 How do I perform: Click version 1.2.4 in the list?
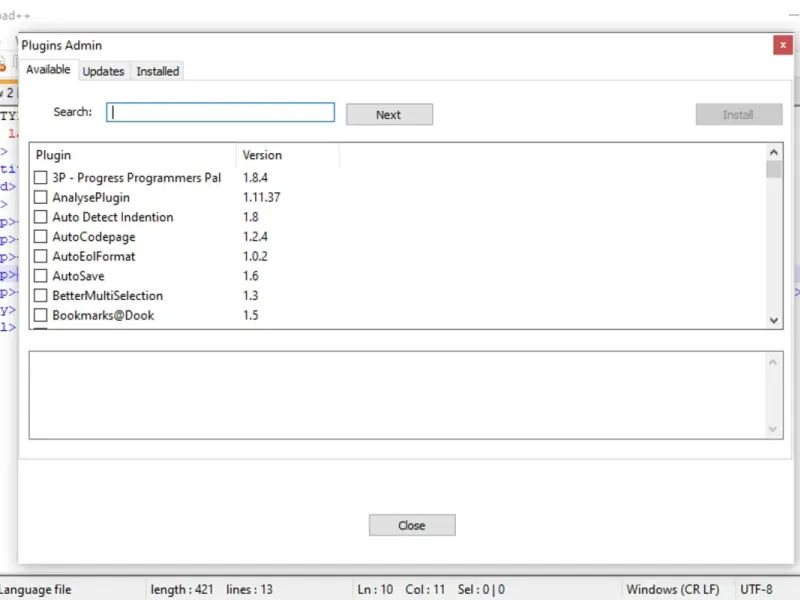coord(255,237)
